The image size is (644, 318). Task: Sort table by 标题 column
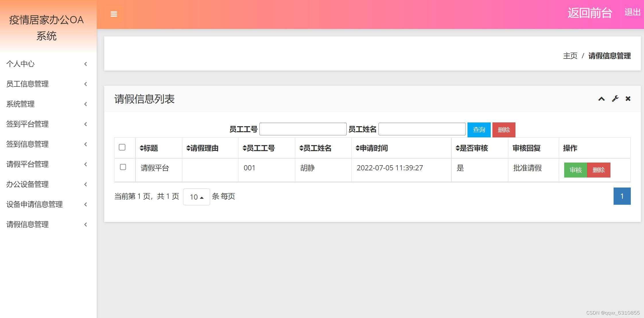point(149,148)
